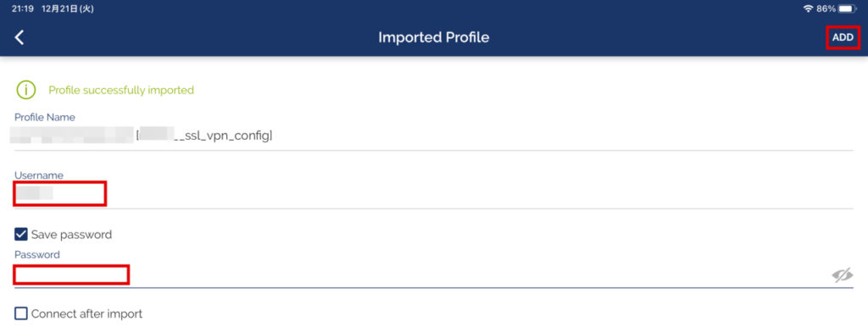Tap the 86% battery percentage
The height and width of the screenshot is (333, 868).
(x=826, y=8)
